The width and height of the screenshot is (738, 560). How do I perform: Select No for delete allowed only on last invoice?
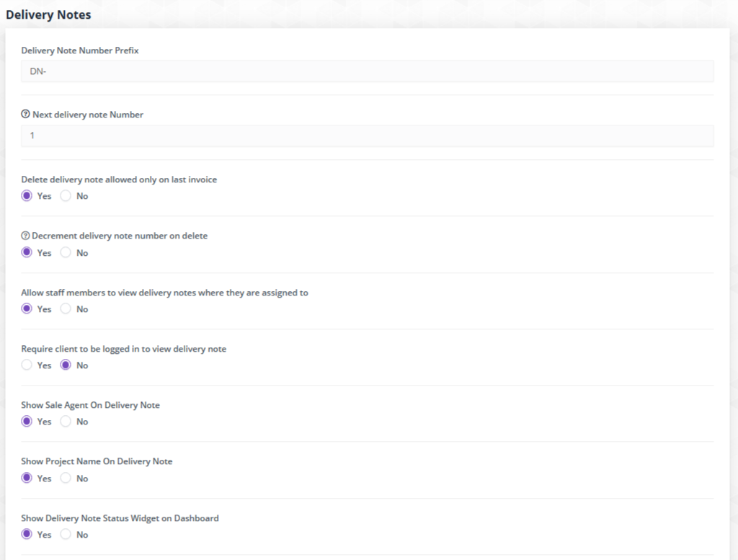click(x=66, y=196)
